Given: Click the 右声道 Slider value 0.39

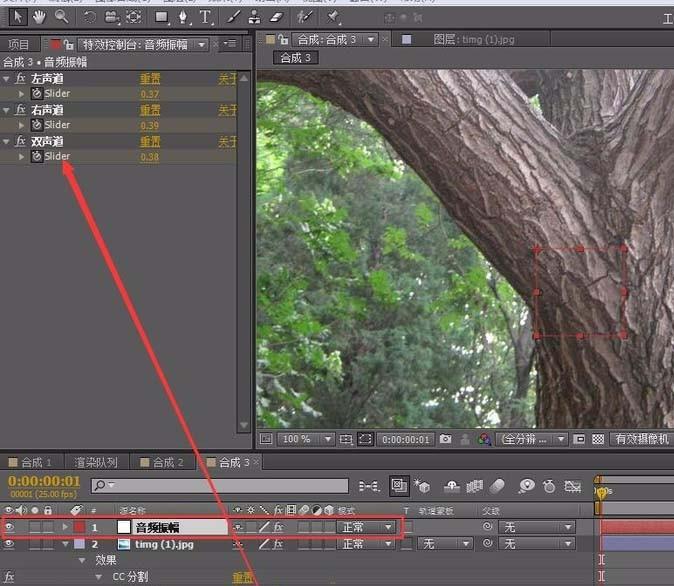Looking at the screenshot, I should point(150,126).
